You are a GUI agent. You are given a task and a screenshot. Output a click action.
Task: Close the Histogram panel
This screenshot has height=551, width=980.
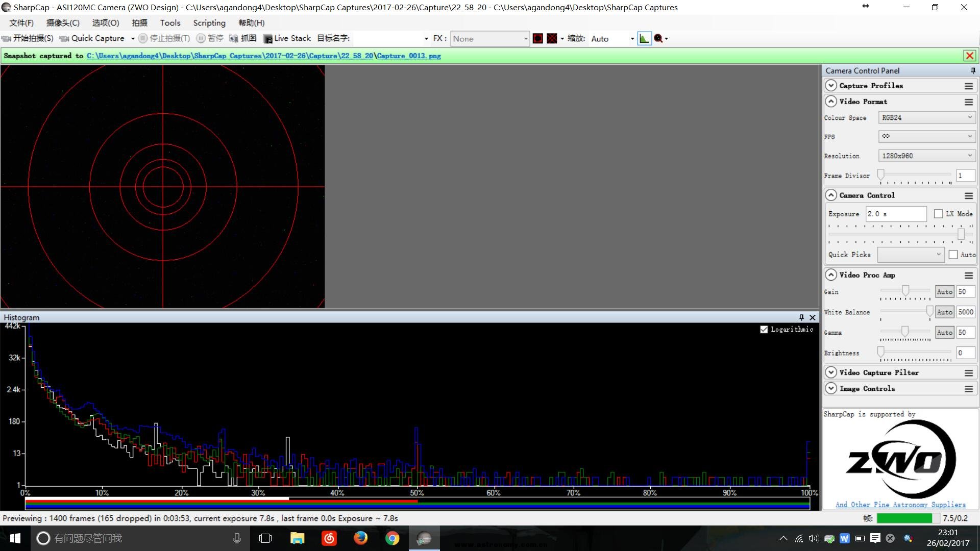[x=813, y=317]
